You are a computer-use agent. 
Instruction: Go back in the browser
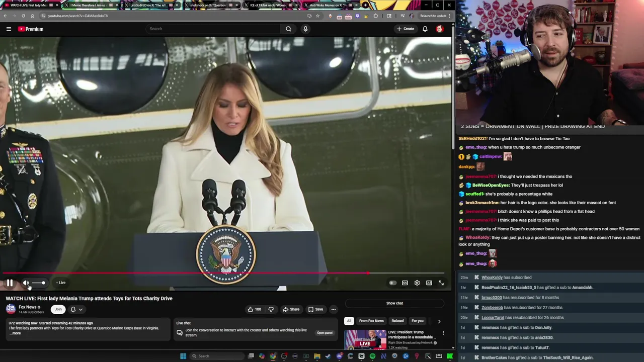(5, 16)
